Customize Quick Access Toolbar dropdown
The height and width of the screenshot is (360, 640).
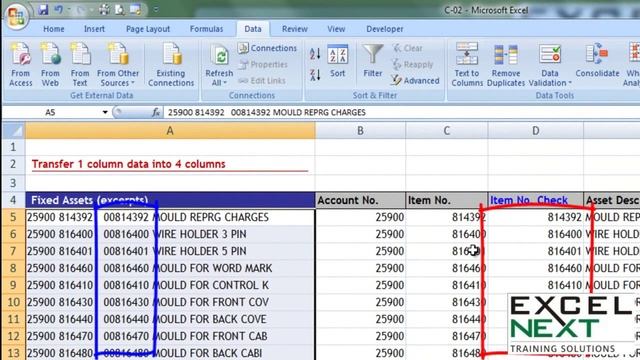[156, 9]
